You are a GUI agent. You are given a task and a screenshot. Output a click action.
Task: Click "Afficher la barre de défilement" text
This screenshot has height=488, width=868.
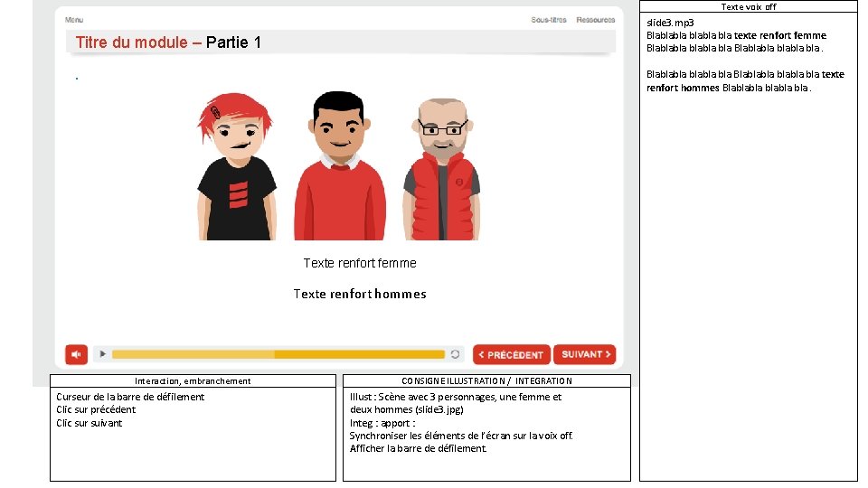tap(418, 449)
